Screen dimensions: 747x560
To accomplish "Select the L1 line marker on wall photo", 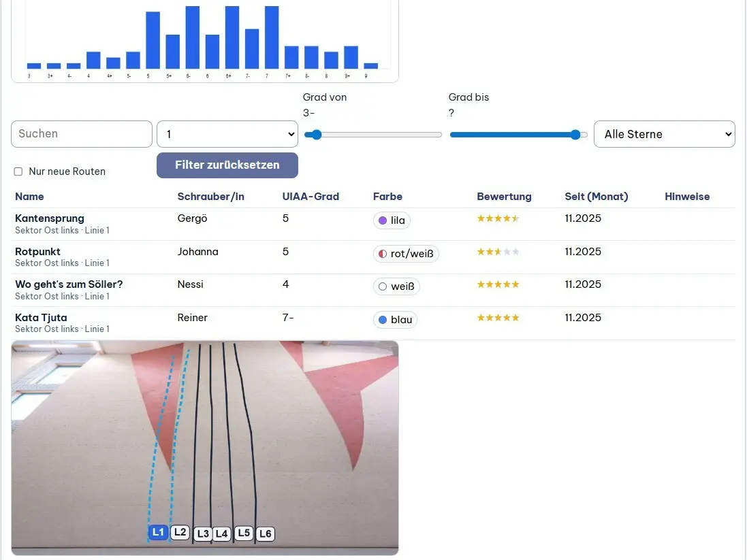I will [x=158, y=532].
